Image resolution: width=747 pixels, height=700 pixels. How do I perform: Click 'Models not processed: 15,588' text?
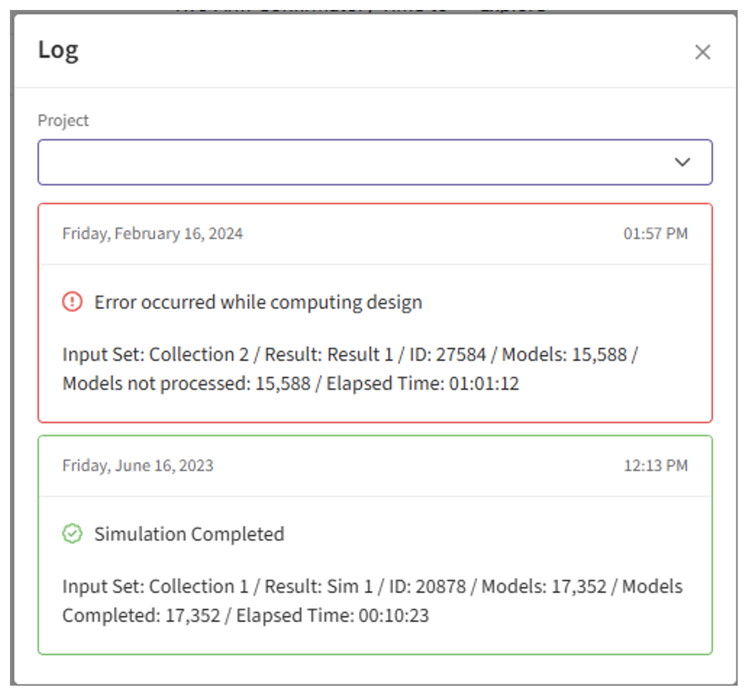click(186, 384)
